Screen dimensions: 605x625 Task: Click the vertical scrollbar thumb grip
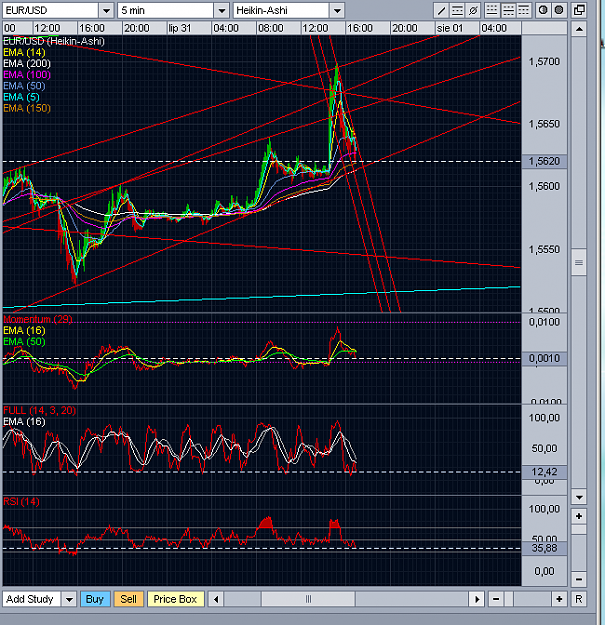(579, 262)
